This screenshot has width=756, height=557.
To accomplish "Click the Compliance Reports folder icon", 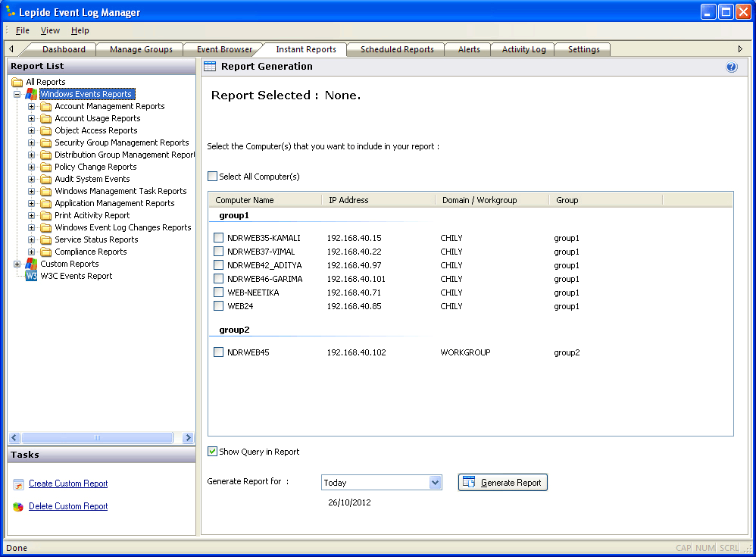I will pyautogui.click(x=46, y=252).
